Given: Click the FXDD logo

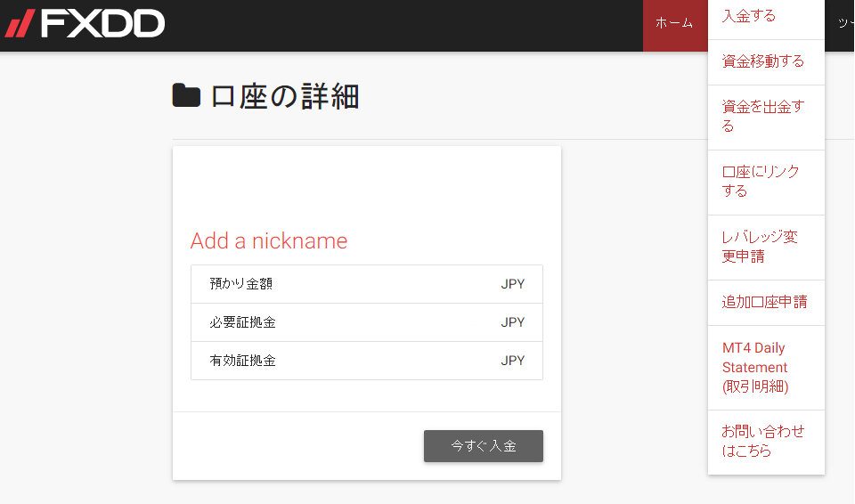Looking at the screenshot, I should tap(85, 23).
